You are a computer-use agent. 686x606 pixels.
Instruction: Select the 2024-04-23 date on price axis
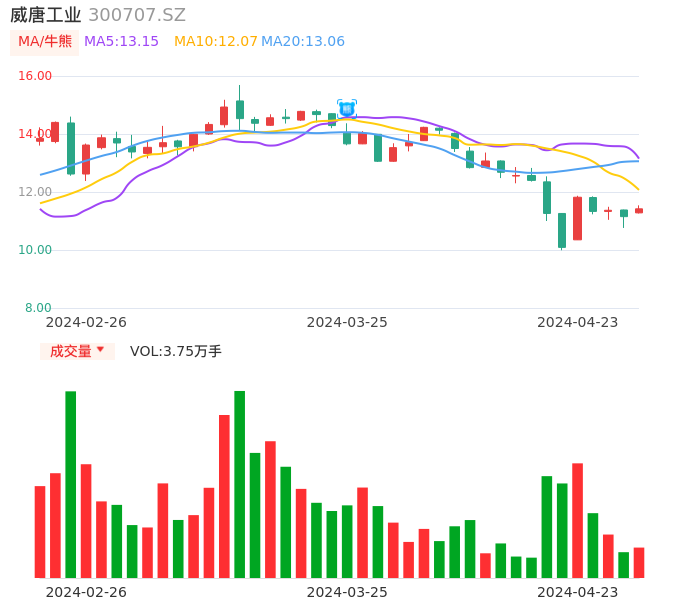(x=578, y=322)
